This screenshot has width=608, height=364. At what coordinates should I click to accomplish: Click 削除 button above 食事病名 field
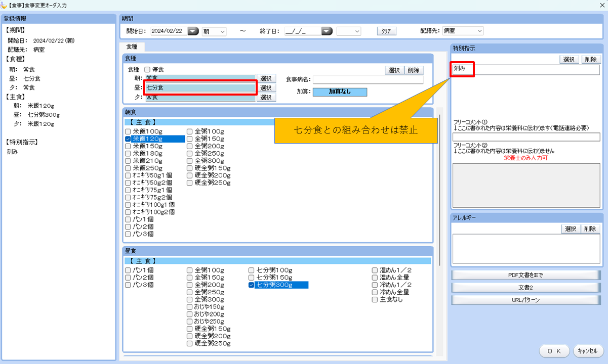[x=414, y=70]
